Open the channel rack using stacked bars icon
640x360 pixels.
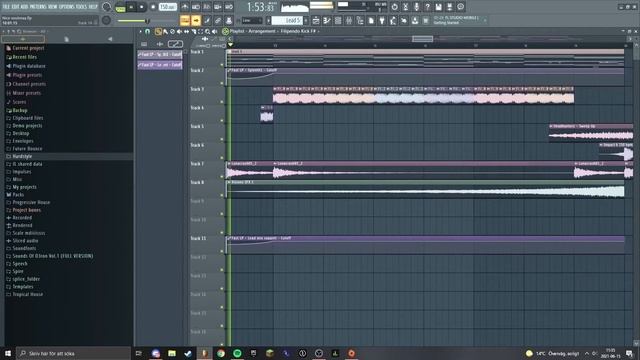338,20
